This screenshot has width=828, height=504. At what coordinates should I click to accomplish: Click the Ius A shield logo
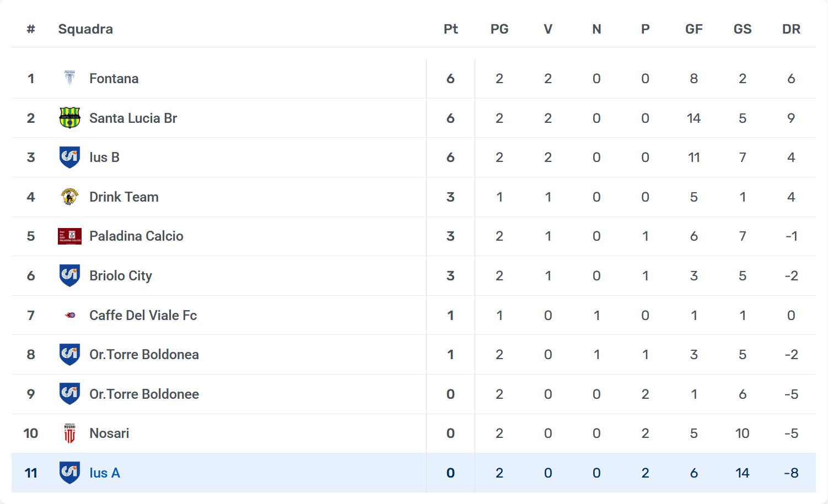[x=69, y=473]
